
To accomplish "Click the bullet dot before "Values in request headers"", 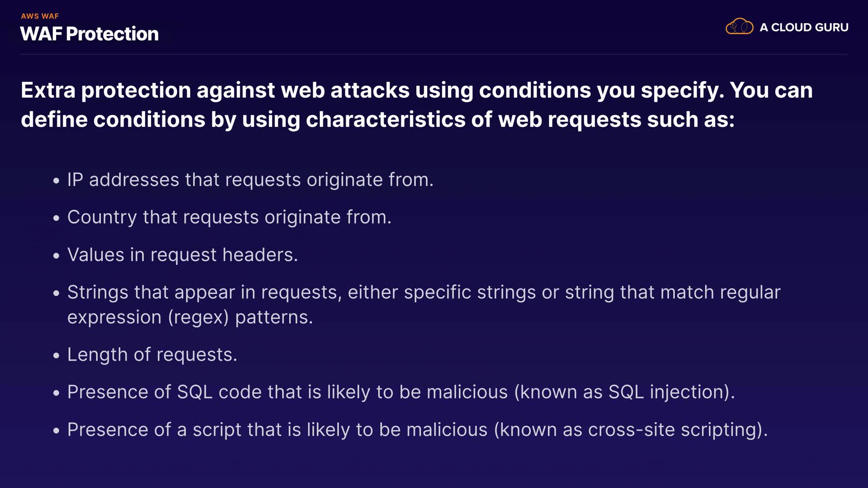I will pyautogui.click(x=56, y=256).
